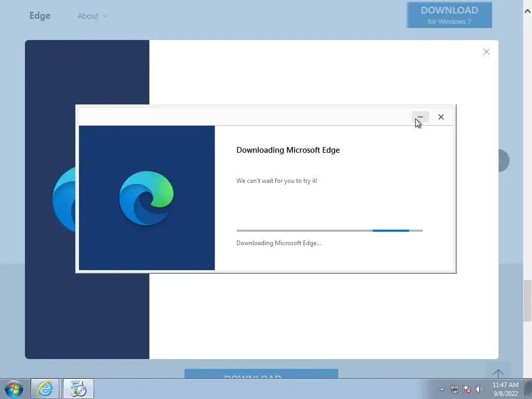Viewport: 532px width, 399px height.
Task: Minimize the Edge installer dialog
Action: click(x=420, y=117)
